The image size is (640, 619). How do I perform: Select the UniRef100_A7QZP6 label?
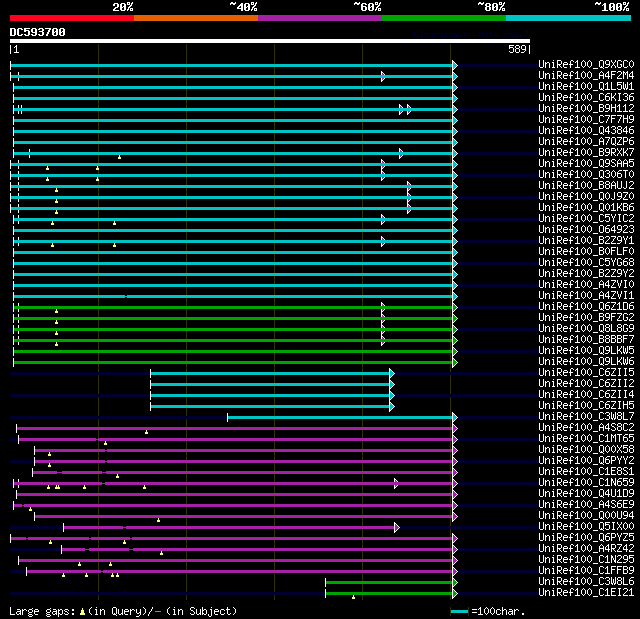pos(586,142)
